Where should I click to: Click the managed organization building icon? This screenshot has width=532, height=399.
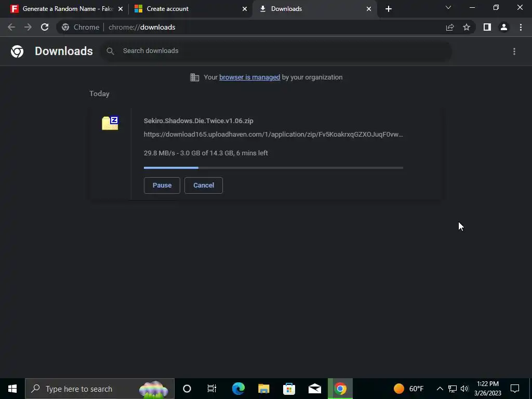point(195,77)
